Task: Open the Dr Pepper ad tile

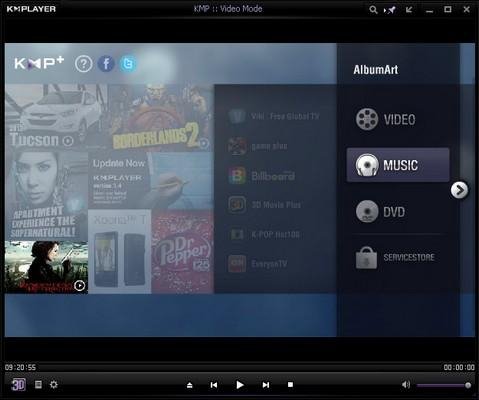Action: click(x=182, y=252)
